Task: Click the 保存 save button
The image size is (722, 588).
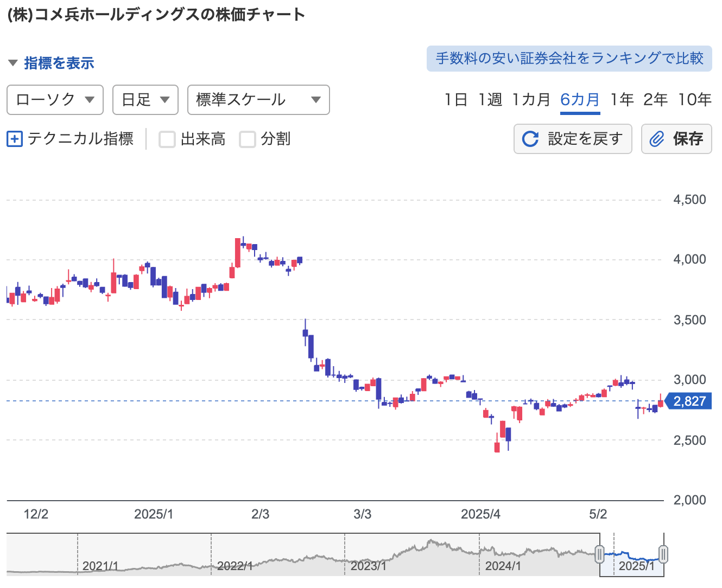Action: 676,139
